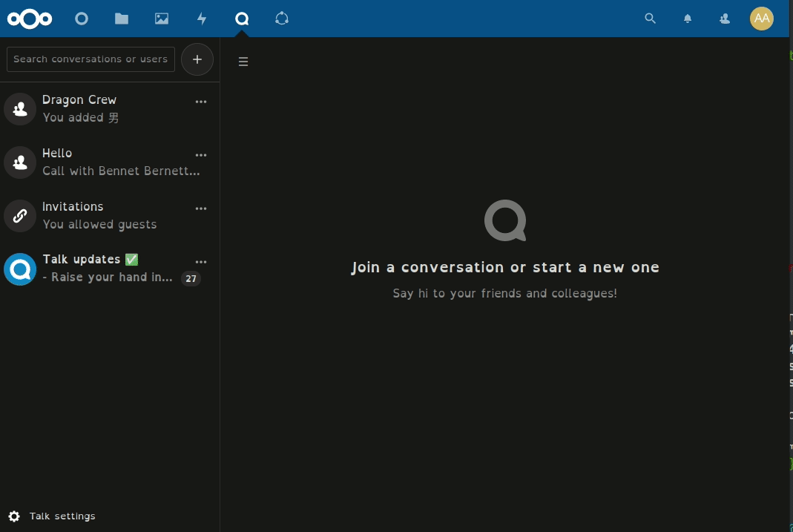Click the Talk updates avatar icon

(20, 269)
